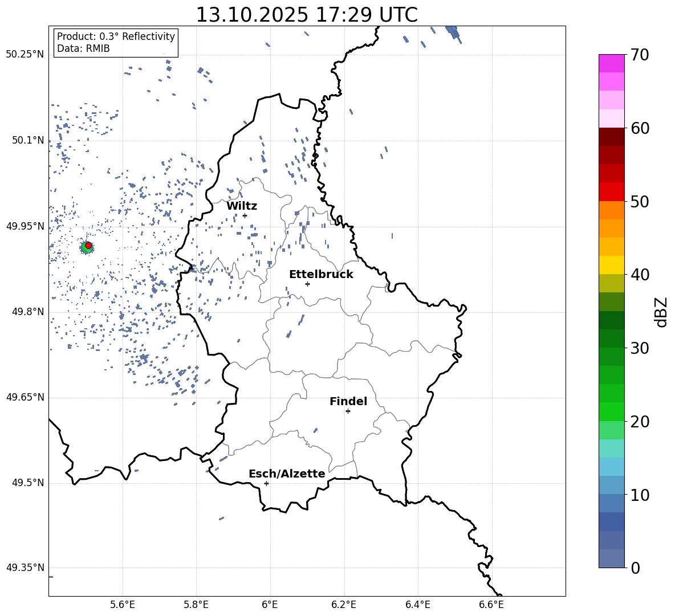Click the Product: 0.3° Reflectivity text
This screenshot has width=675, height=616.
[x=116, y=36]
